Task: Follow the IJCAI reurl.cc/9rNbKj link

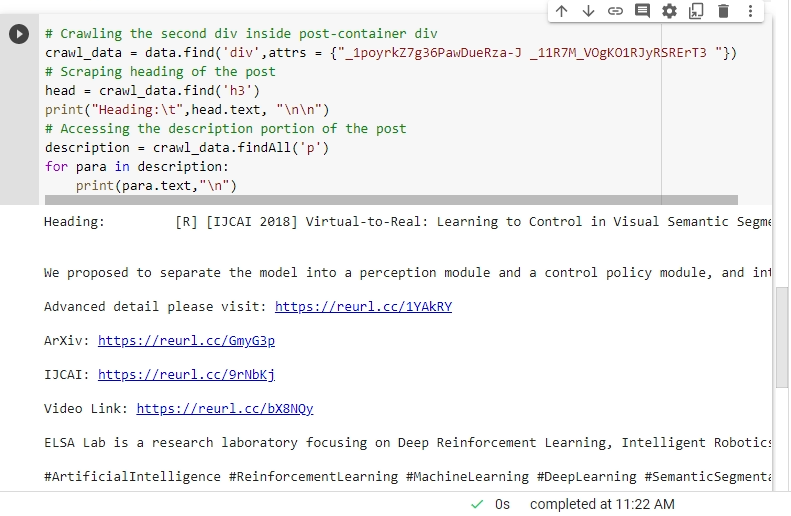Action: pyautogui.click(x=186, y=375)
